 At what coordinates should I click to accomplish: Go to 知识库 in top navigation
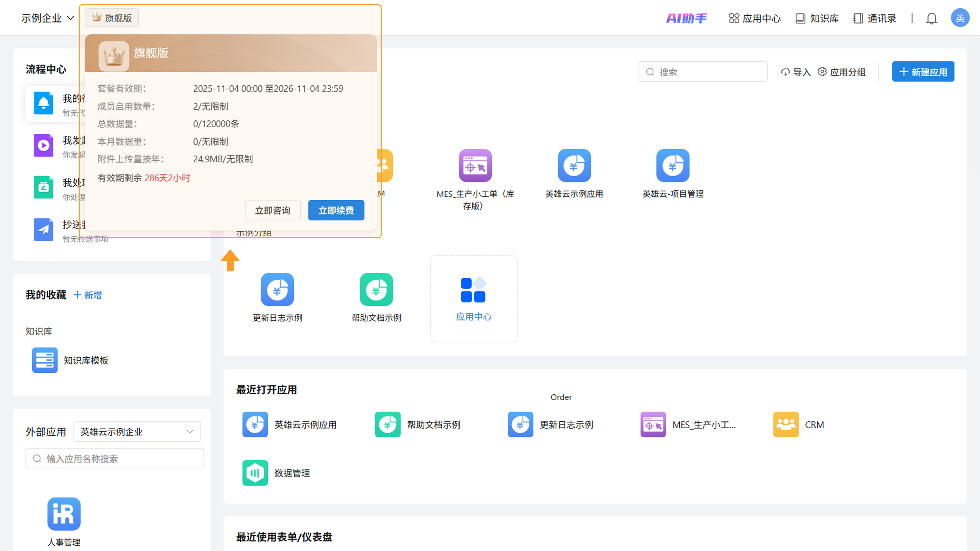pyautogui.click(x=817, y=18)
